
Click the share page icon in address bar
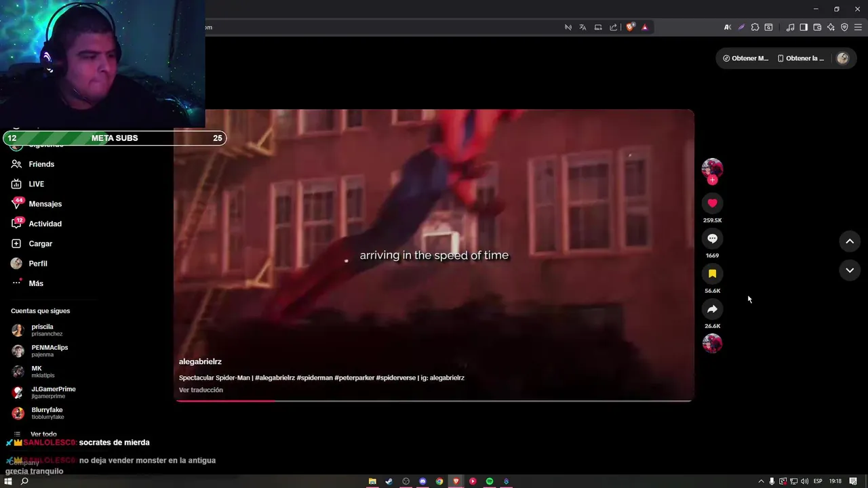(x=613, y=27)
